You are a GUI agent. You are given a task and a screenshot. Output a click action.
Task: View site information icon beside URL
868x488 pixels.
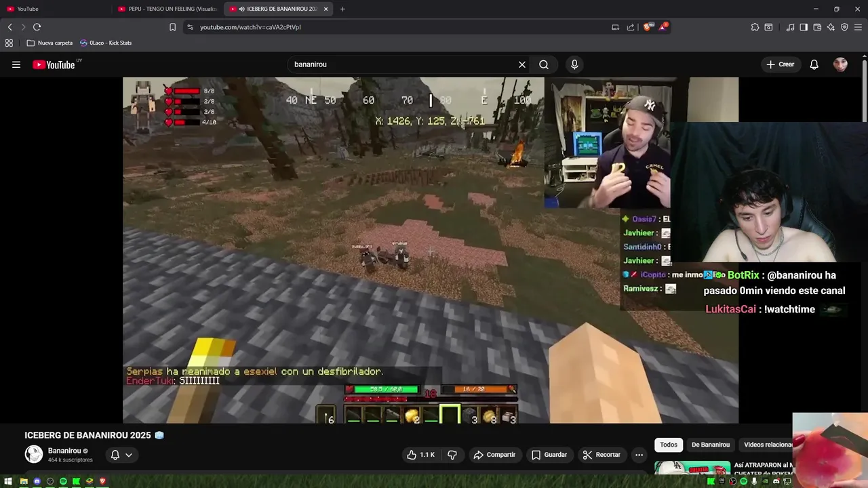tap(190, 27)
